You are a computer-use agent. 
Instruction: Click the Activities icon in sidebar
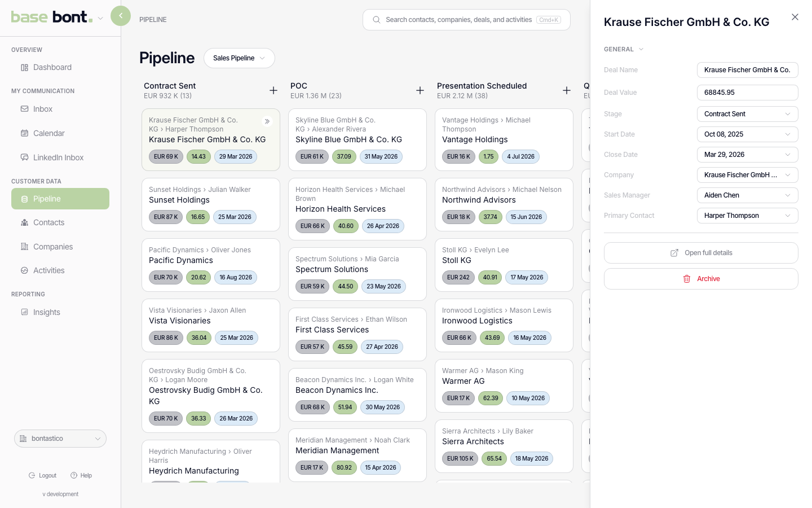tap(24, 270)
